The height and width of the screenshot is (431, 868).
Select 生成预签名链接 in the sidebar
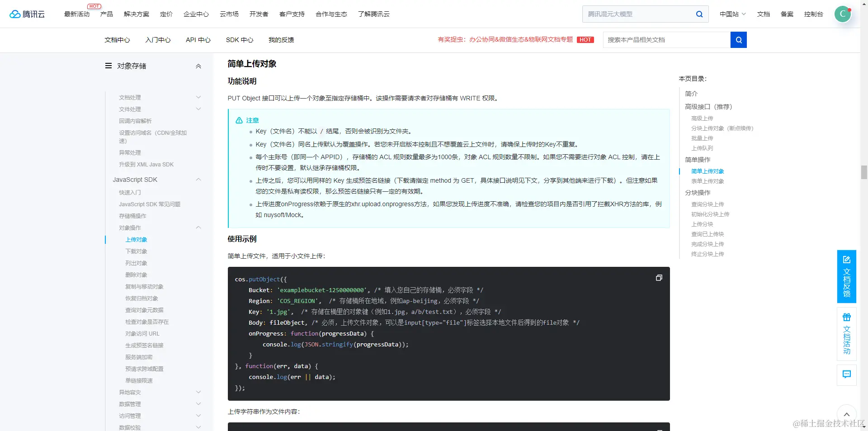(144, 346)
